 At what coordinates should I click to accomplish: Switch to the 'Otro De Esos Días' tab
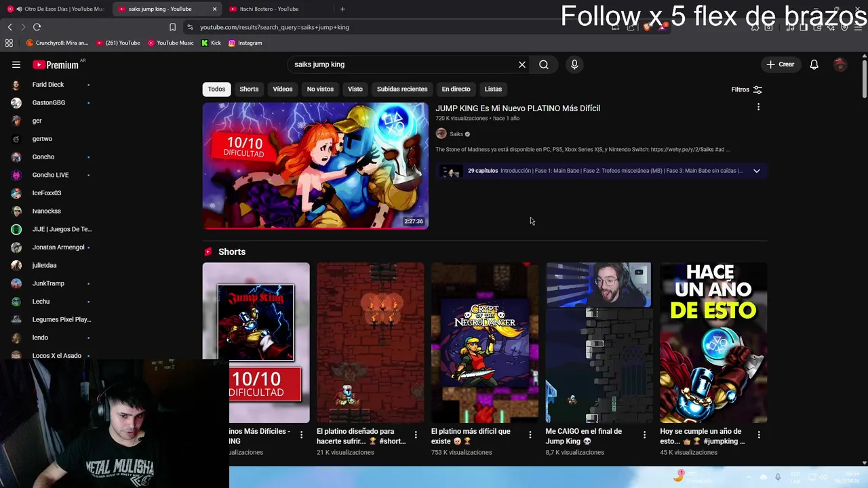57,9
